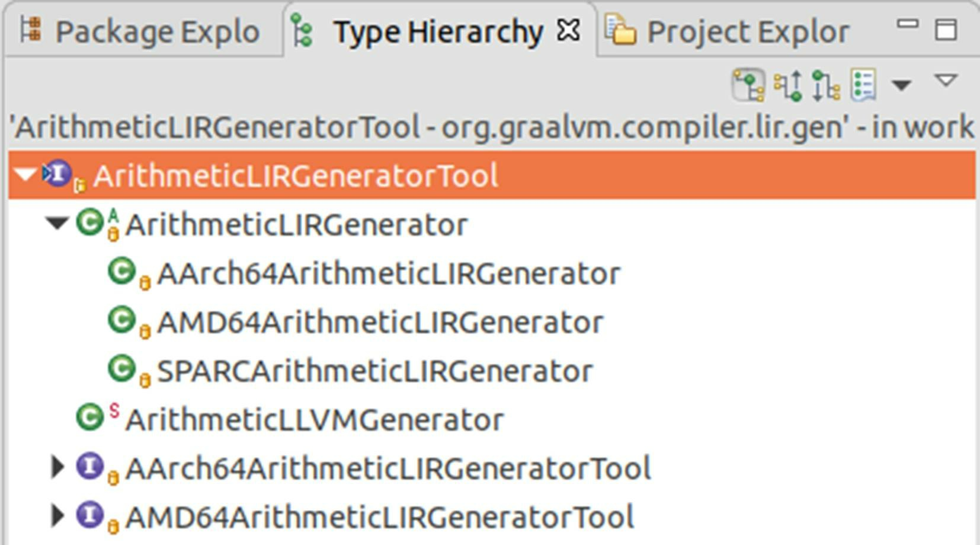Screen dimensions: 980x545
Task: Show the Supertype Hierarchy
Action: click(789, 85)
